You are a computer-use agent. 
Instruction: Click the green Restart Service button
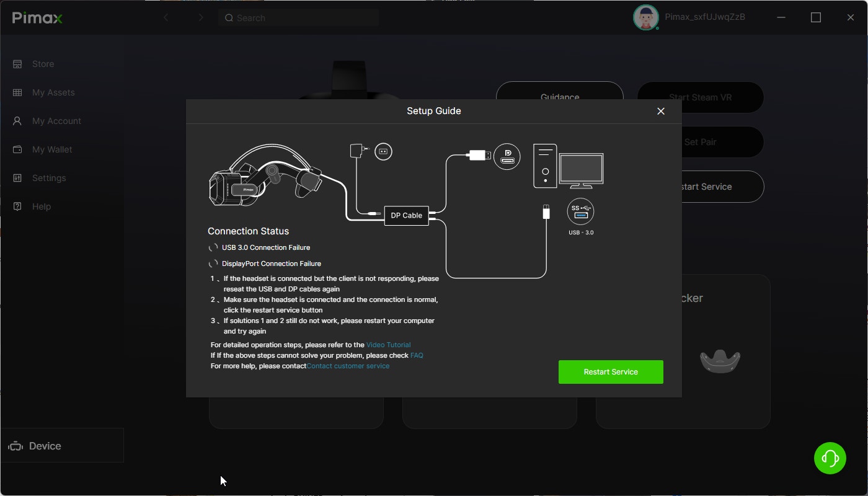click(611, 372)
